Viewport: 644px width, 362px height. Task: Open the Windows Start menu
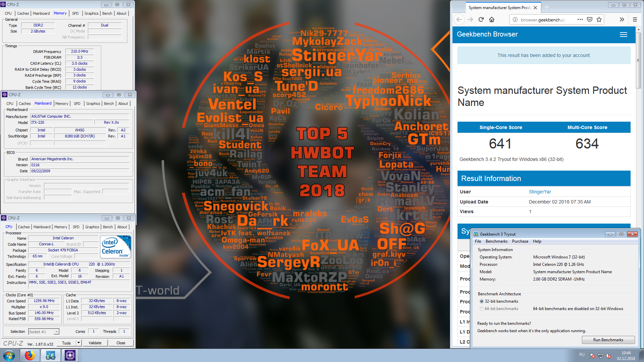point(9,355)
